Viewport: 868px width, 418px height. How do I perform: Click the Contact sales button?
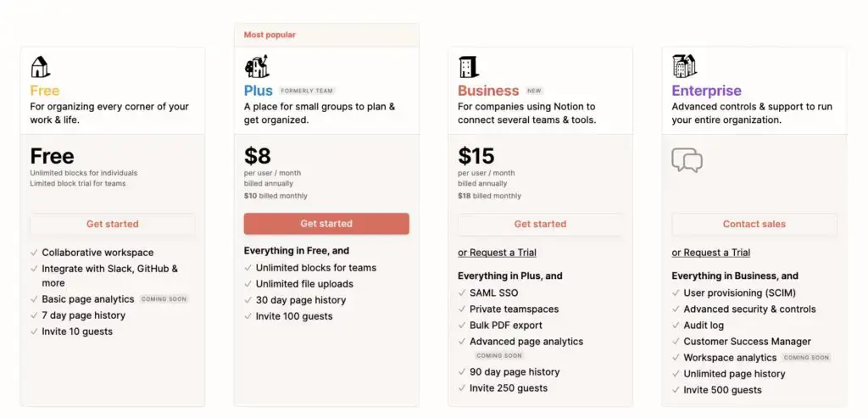(x=754, y=224)
